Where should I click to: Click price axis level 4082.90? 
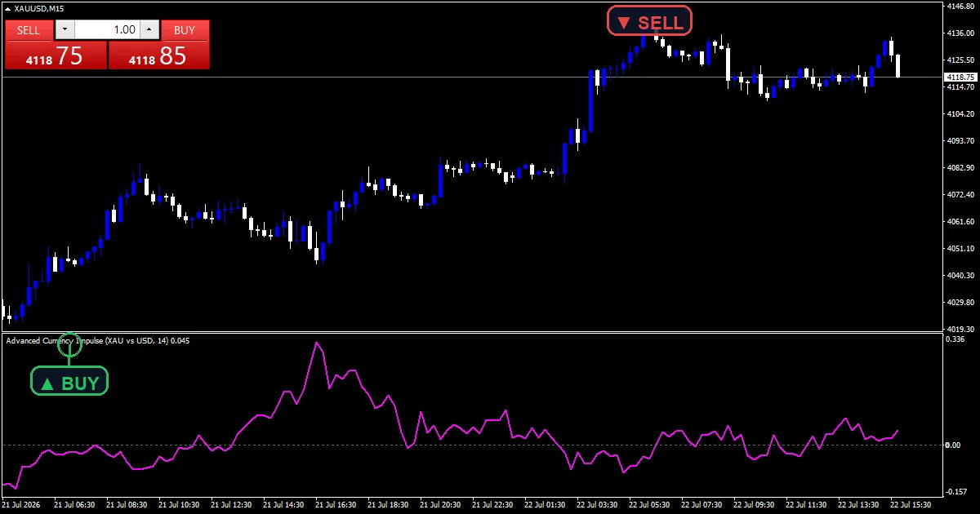960,168
